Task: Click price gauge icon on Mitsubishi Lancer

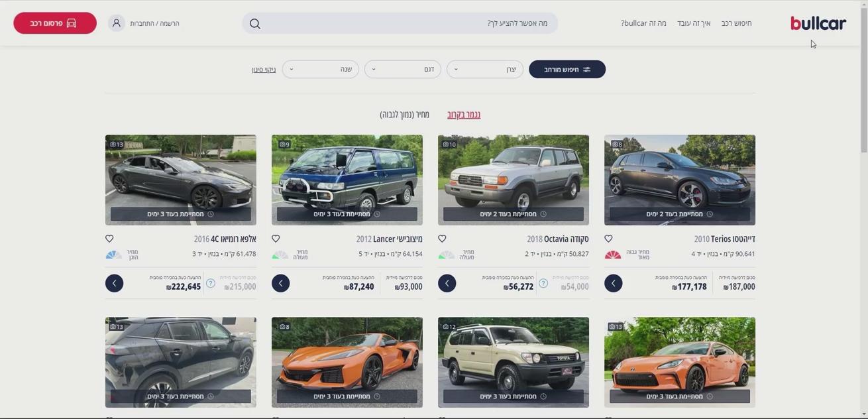Action: click(x=280, y=255)
